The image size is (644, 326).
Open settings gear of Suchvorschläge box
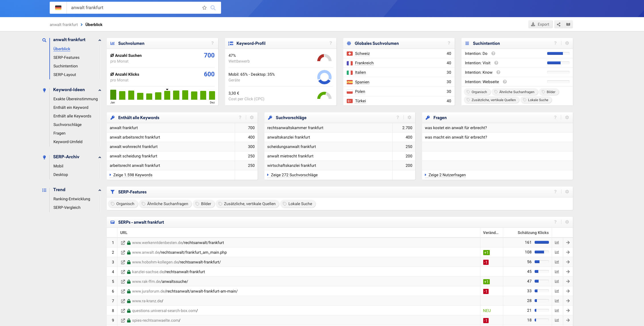[x=410, y=117]
